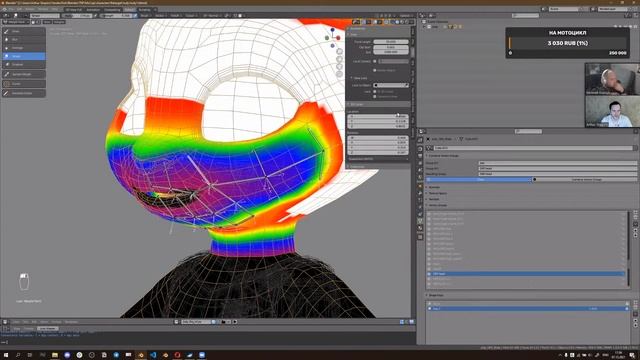The image size is (640, 360).
Task: Open Modifiers properties tab
Action: 420,193
